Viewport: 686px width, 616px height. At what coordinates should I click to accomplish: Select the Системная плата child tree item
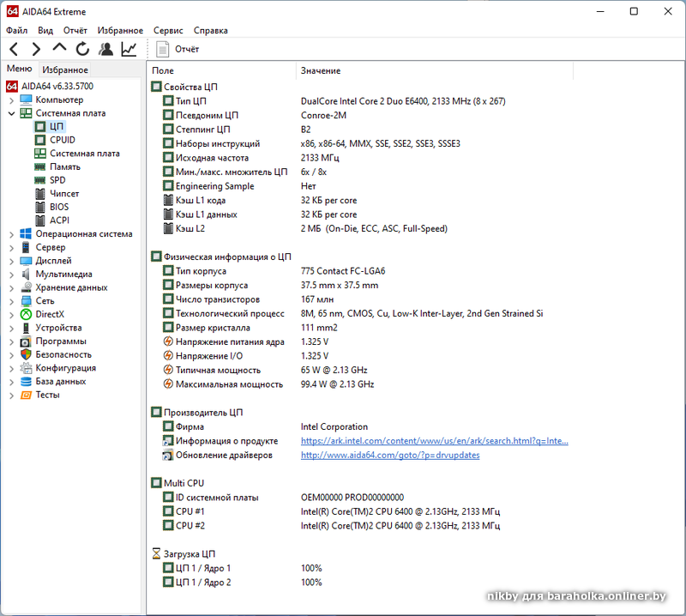tap(84, 154)
